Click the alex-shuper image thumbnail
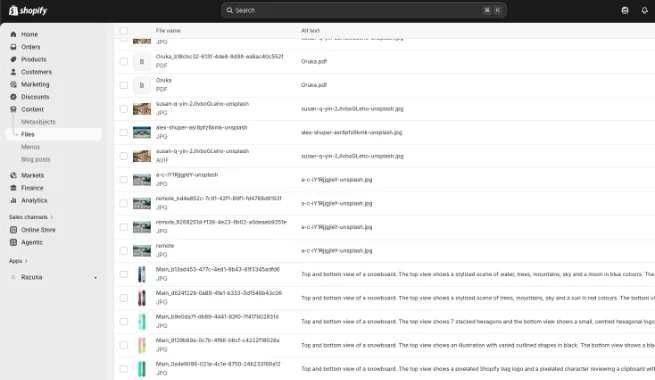 [x=142, y=132]
